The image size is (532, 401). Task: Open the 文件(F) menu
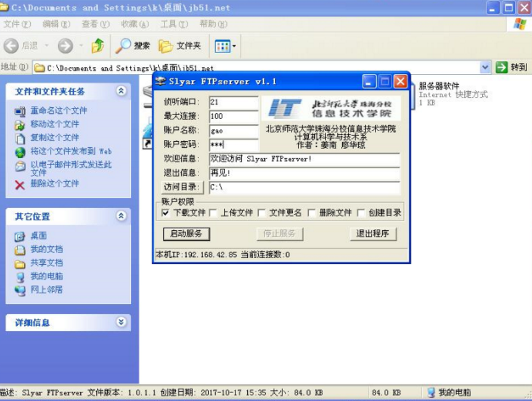point(17,24)
